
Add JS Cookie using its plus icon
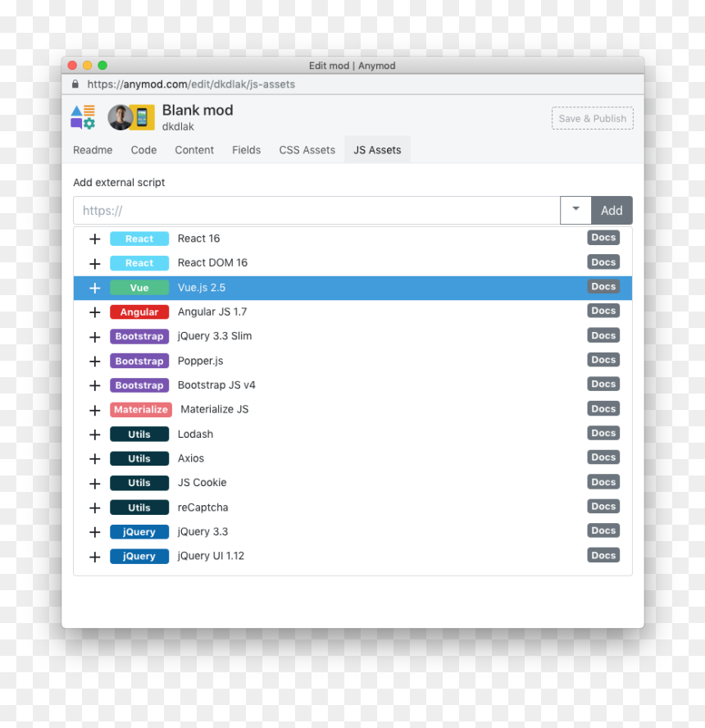tap(94, 484)
